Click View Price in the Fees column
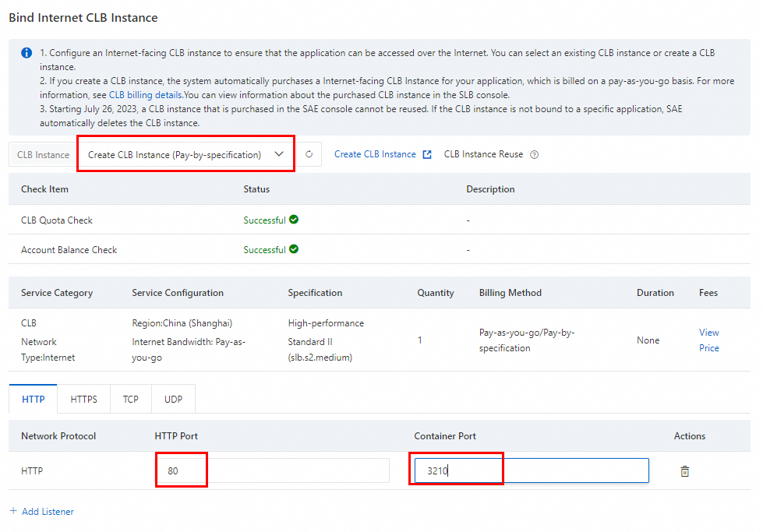Image resolution: width=763 pixels, height=532 pixels. point(709,340)
